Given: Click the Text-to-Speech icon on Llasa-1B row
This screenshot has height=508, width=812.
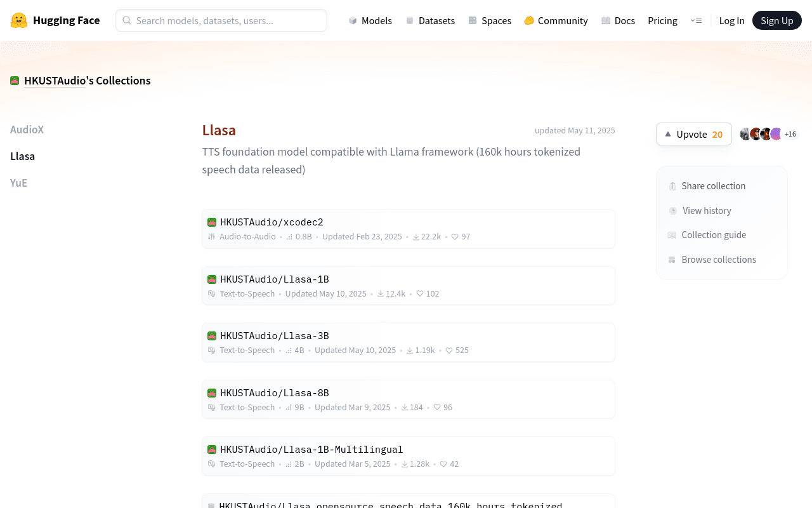Looking at the screenshot, I should click(212, 294).
